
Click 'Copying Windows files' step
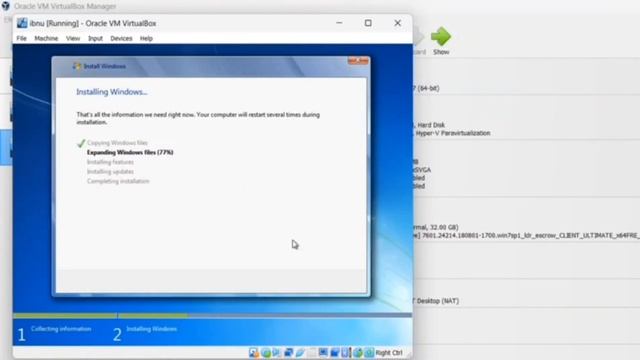[117, 143]
